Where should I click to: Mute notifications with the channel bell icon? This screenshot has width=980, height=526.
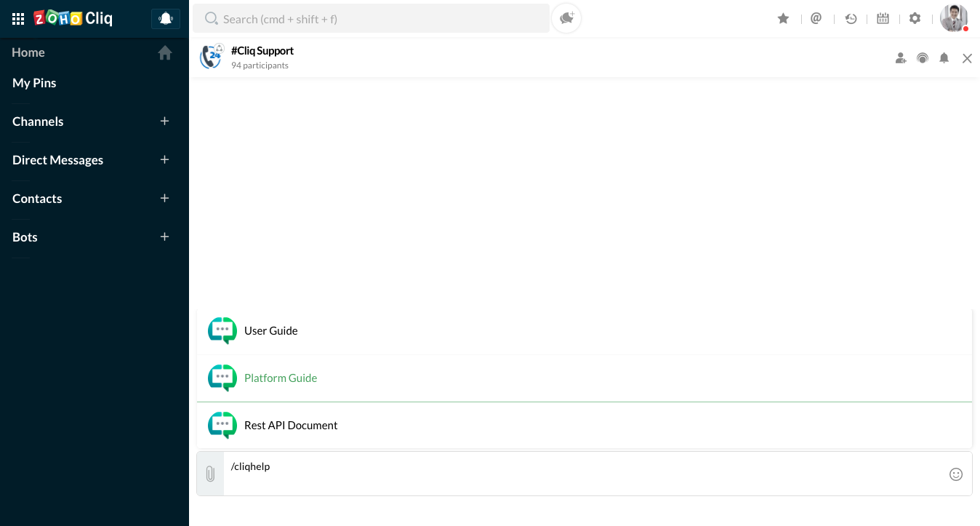tap(944, 58)
